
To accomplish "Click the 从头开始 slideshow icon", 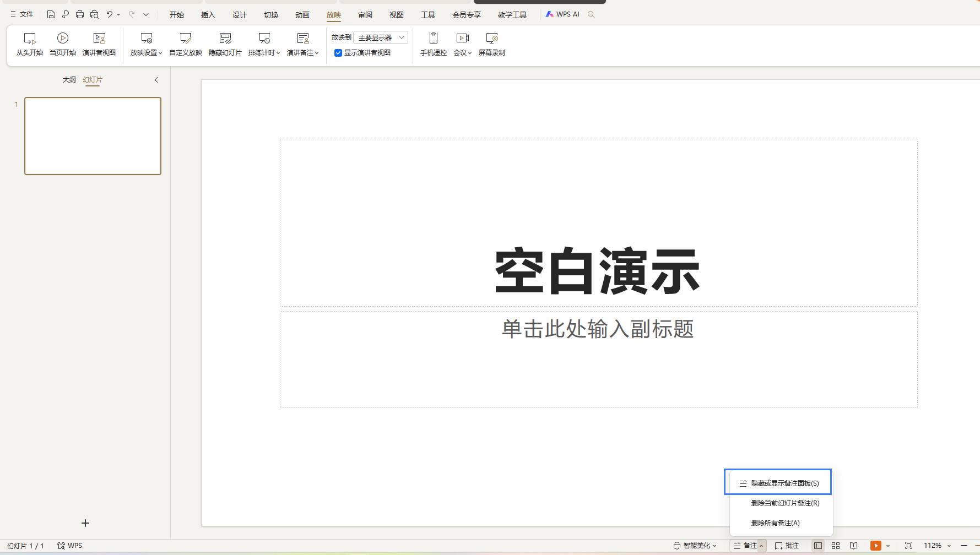I will [x=30, y=39].
